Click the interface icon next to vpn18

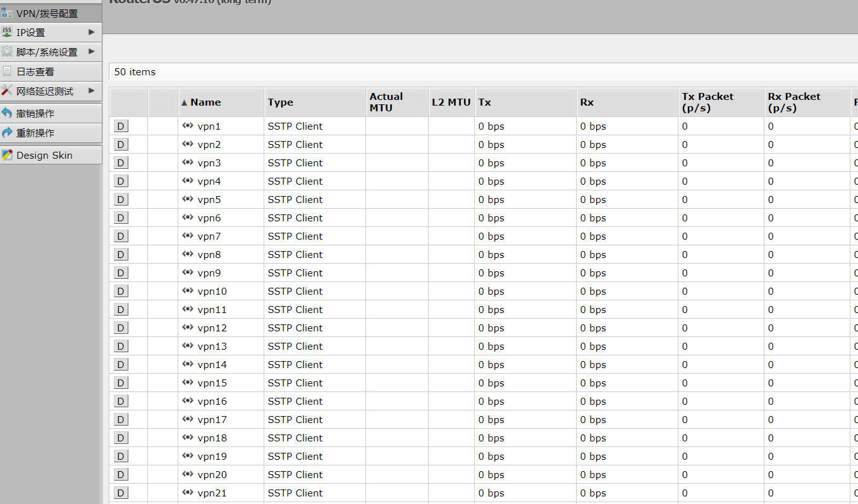(188, 437)
